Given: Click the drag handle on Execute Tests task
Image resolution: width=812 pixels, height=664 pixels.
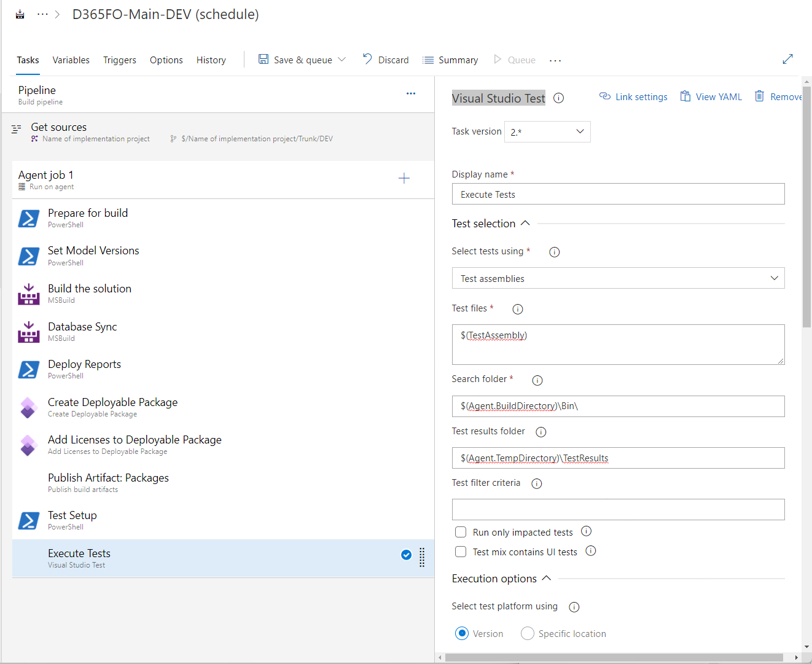Looking at the screenshot, I should click(422, 557).
